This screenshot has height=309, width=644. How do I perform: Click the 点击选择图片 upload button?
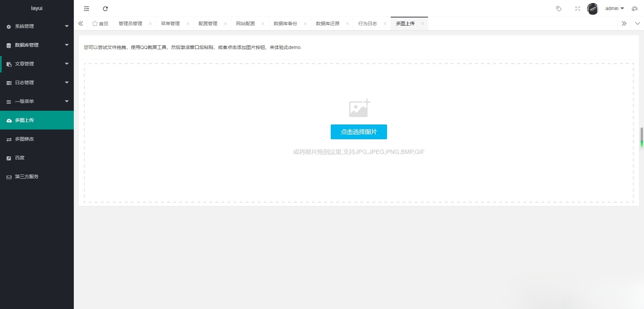tap(359, 132)
